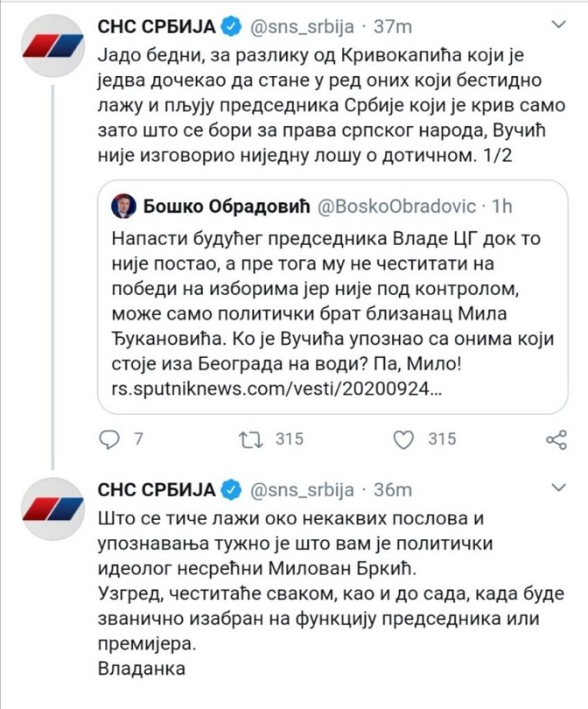Open the share icon under the first tweet
The image size is (588, 709).
[x=556, y=439]
